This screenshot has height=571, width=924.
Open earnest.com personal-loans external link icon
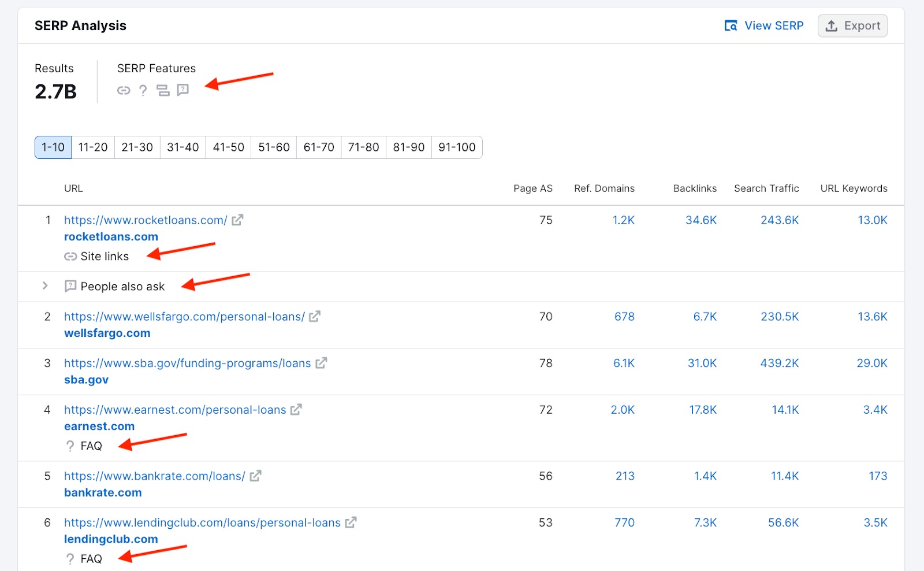pyautogui.click(x=296, y=410)
